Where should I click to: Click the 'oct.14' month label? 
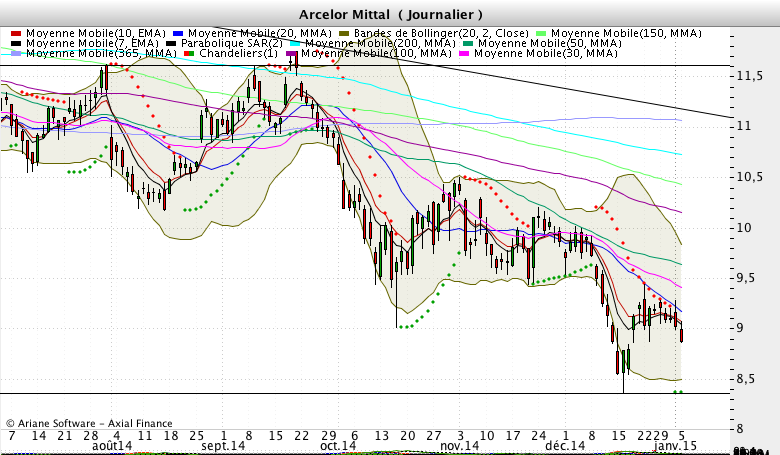tap(338, 445)
